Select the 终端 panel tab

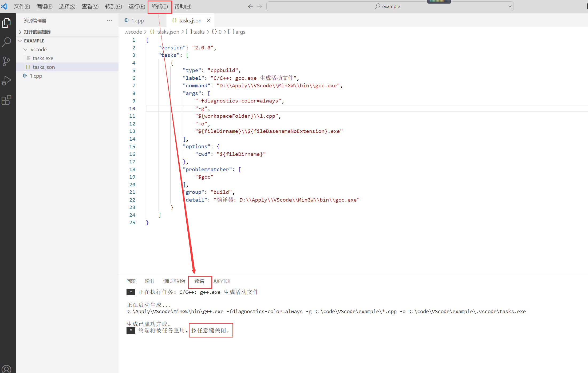click(x=199, y=281)
